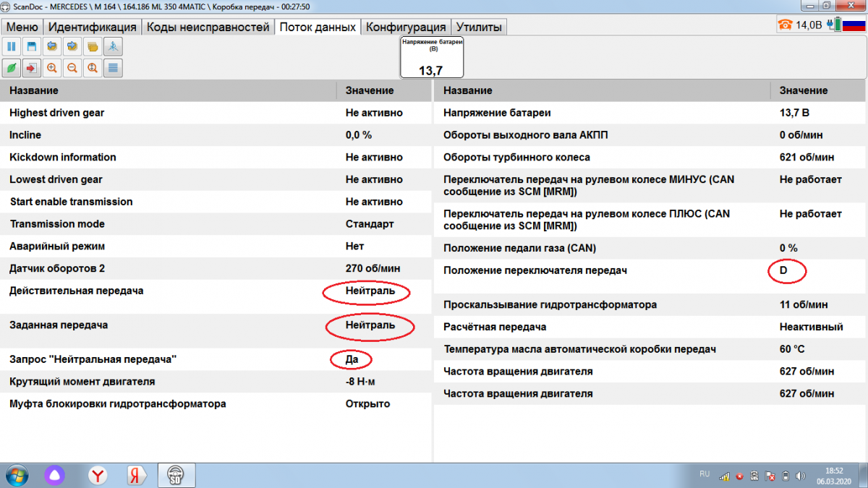Pause the data stream

tap(12, 47)
